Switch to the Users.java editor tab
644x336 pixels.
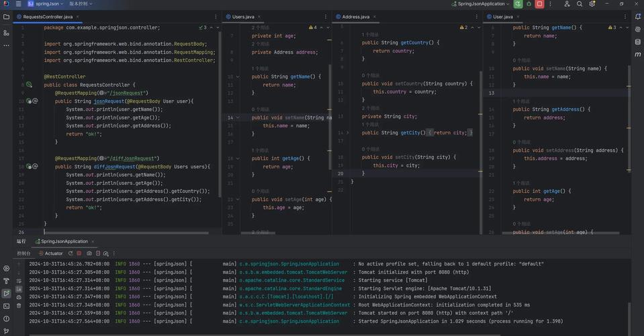[243, 17]
